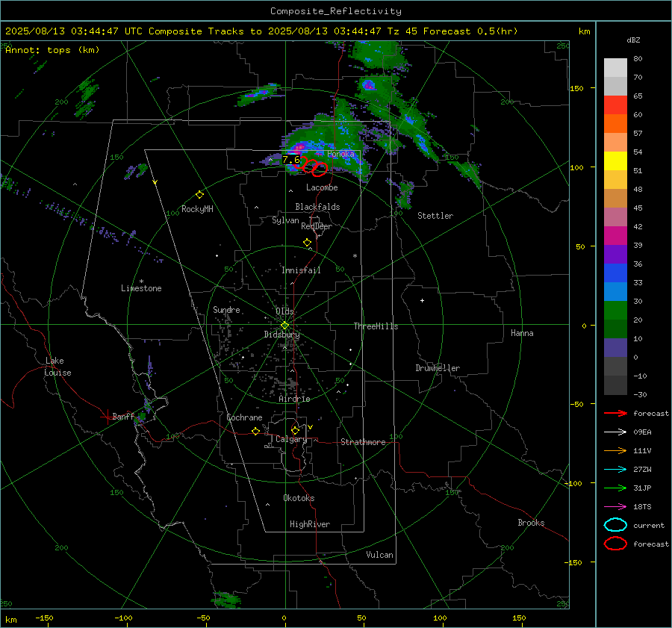Viewport: 672px width, 628px height.
Task: Click the green 31JP arrow legend entry
Action: [615, 488]
